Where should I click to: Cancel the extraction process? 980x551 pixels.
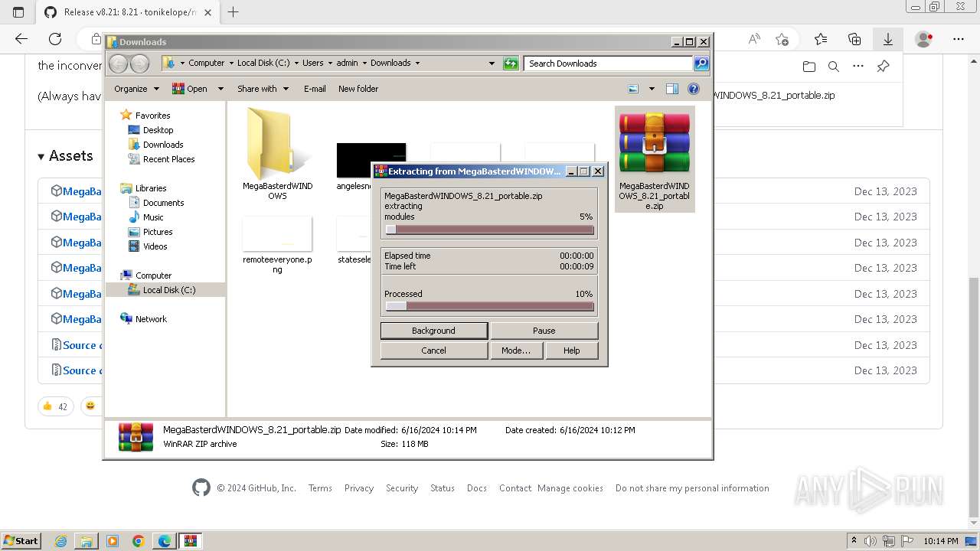(433, 350)
